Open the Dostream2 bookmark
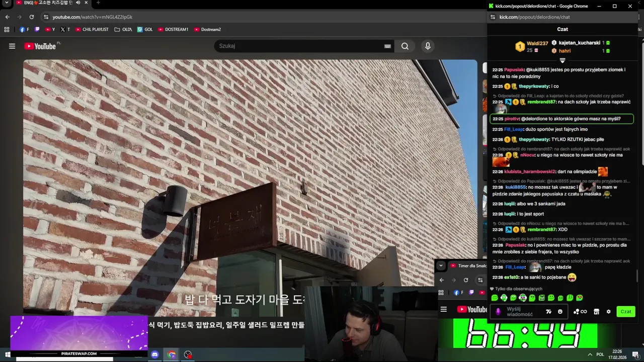 (x=207, y=30)
